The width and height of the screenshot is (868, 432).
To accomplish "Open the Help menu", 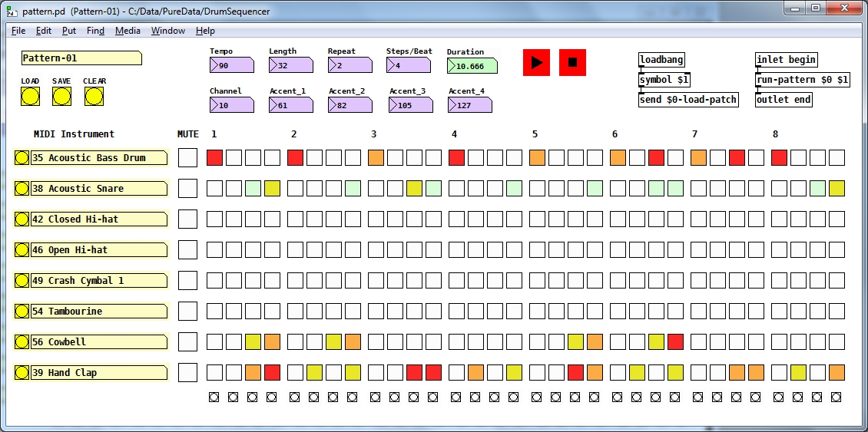I will (x=205, y=31).
